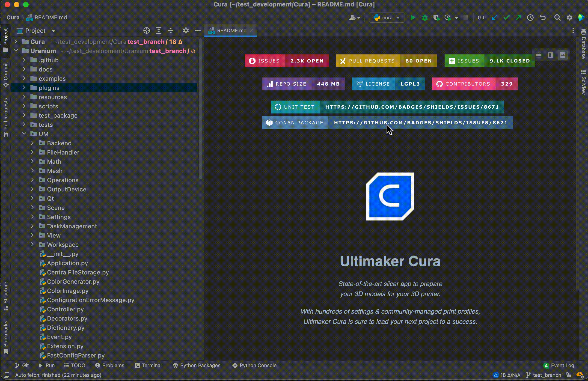Click Git Commit checkmark icon

[x=506, y=18]
